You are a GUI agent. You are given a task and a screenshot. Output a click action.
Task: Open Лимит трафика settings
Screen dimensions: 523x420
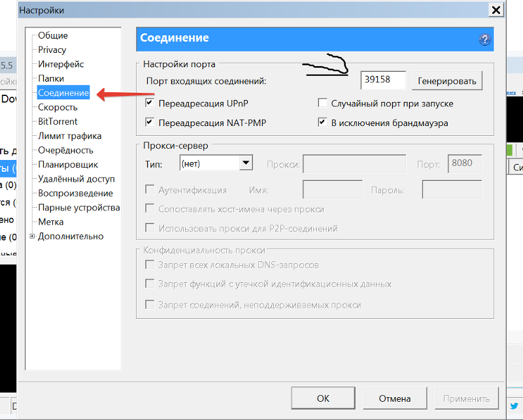pyautogui.click(x=69, y=136)
